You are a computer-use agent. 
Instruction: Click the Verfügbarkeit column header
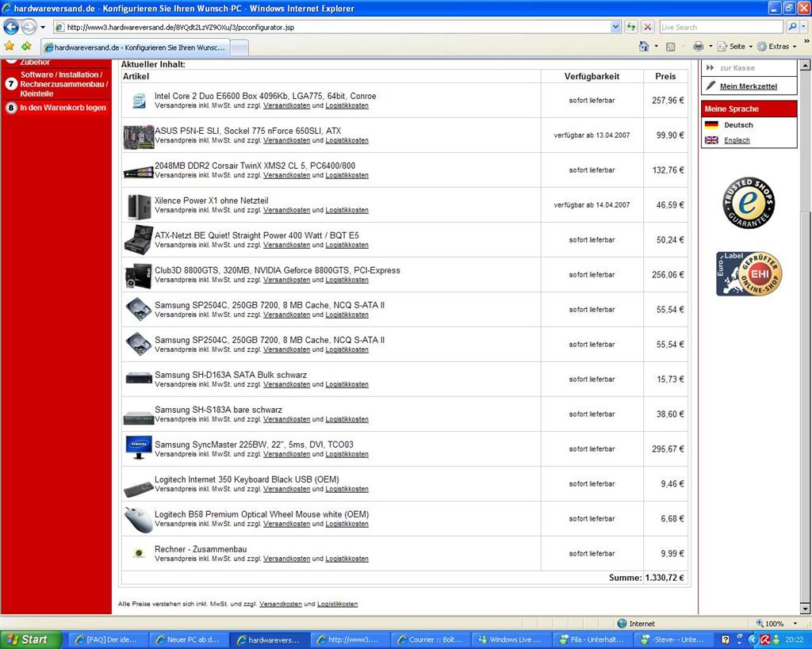[x=592, y=76]
